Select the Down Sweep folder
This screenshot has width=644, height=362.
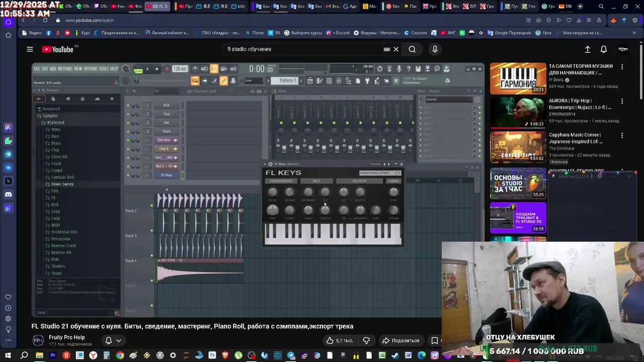point(62,184)
